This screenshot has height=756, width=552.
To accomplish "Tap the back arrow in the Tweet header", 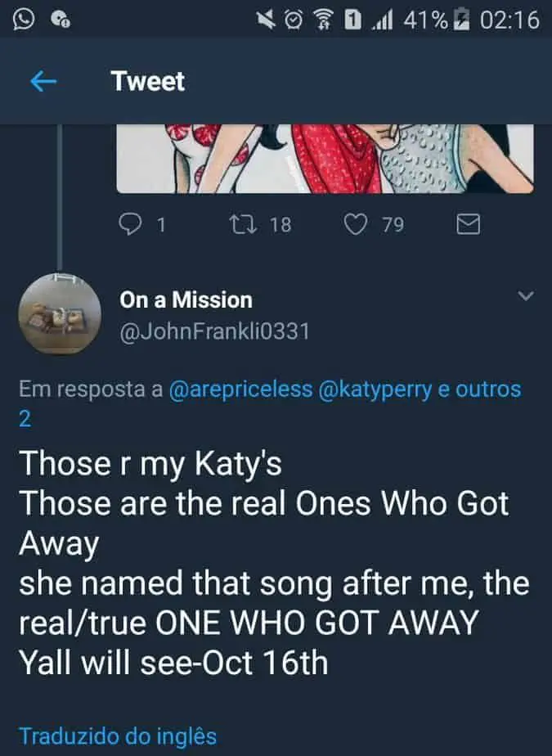I will [43, 81].
